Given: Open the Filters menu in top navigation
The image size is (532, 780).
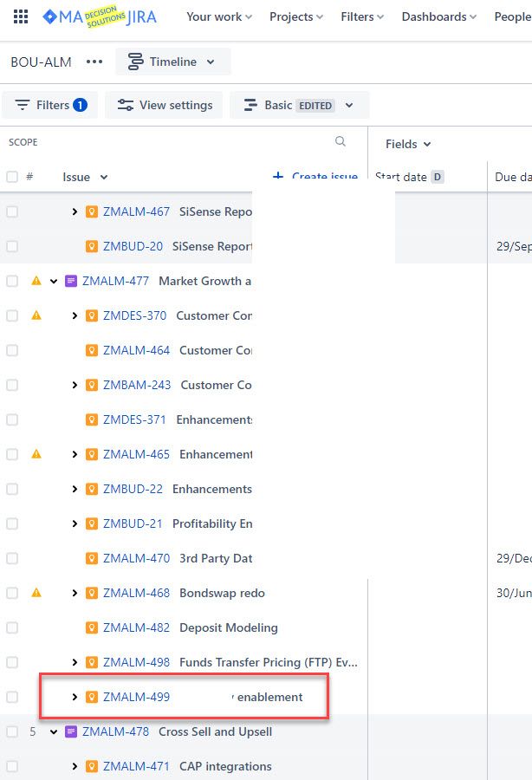Looking at the screenshot, I should [362, 17].
